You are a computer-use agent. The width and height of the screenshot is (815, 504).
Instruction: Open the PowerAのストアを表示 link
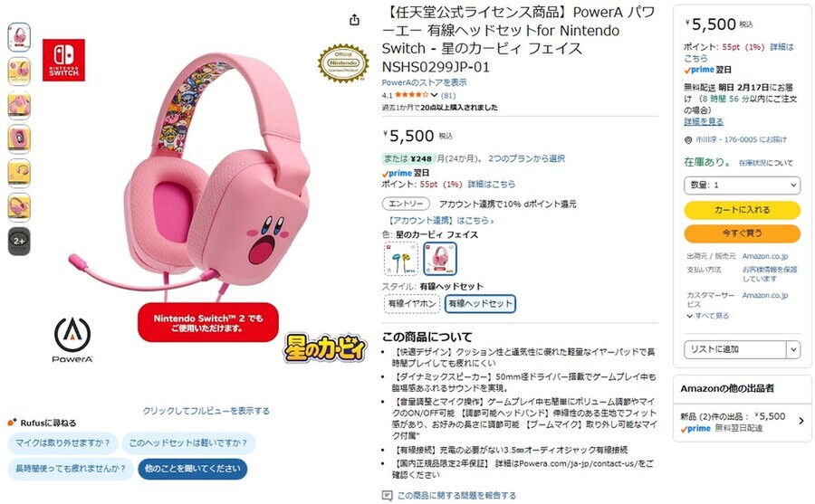424,82
